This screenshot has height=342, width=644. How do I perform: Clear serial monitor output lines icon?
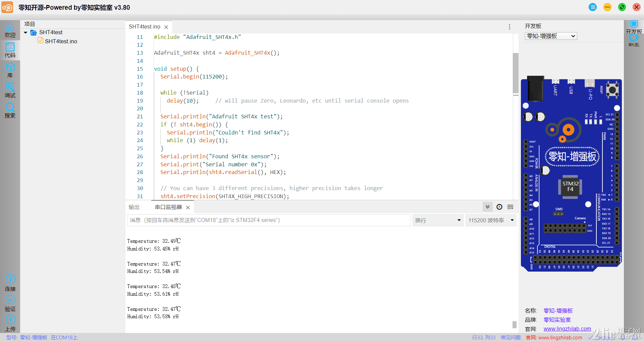pos(511,207)
